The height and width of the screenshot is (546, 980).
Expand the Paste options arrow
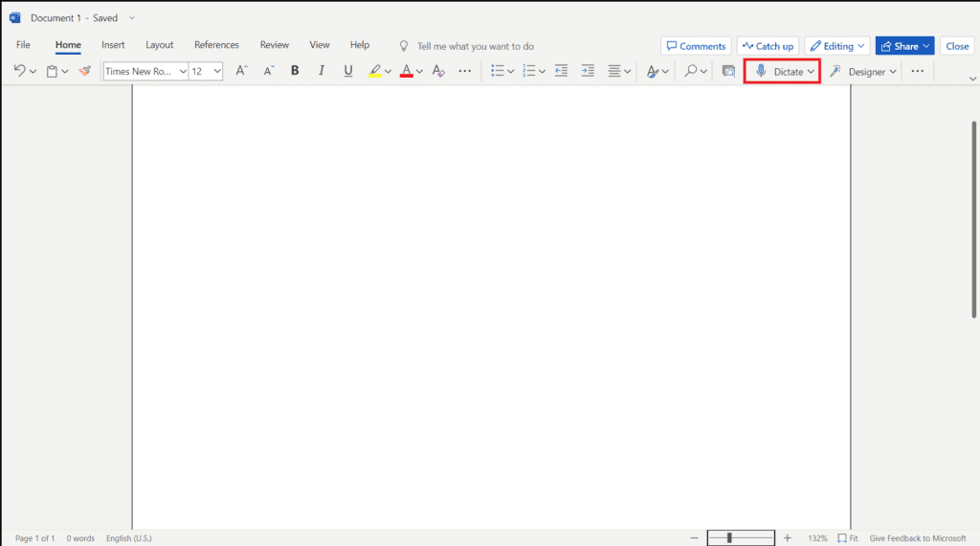(x=65, y=72)
